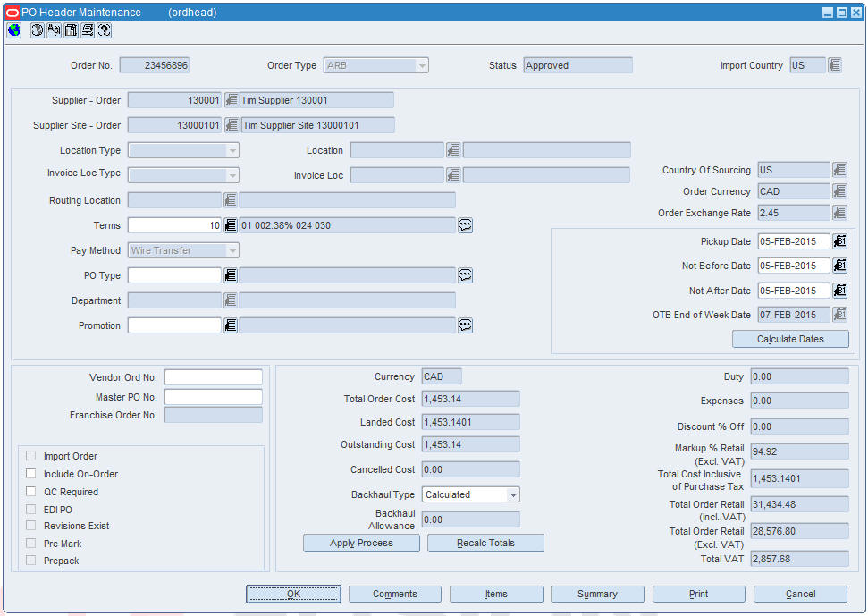Screen dimensions: 868x616
Task: Open Supplier Site - Order list of values
Action: 232,125
